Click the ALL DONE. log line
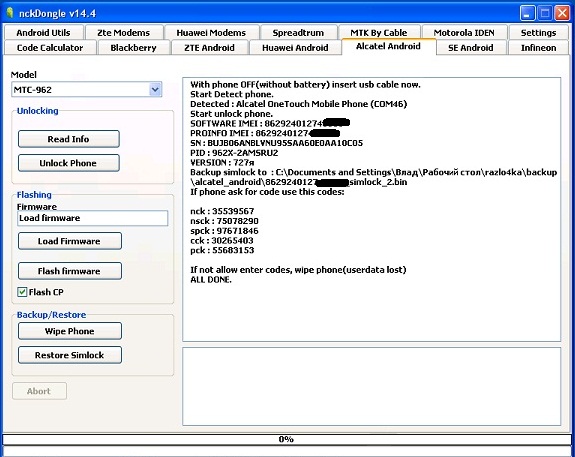Image resolution: width=575 pixels, height=457 pixels. tap(211, 280)
